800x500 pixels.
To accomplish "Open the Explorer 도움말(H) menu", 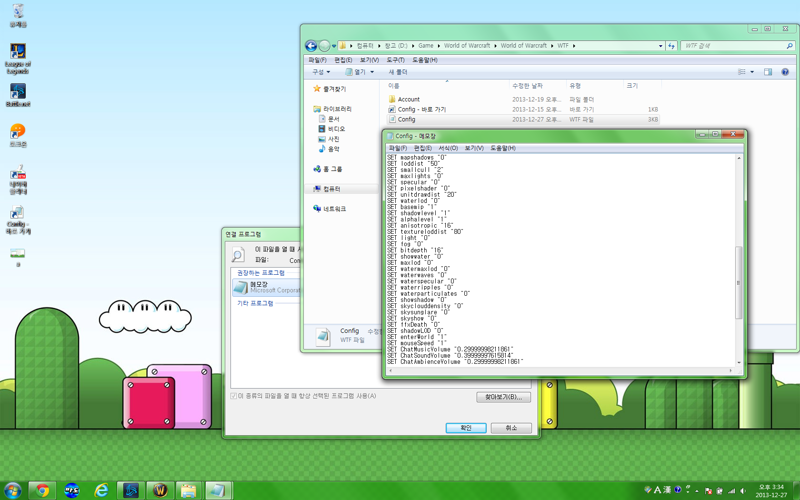I will click(424, 60).
